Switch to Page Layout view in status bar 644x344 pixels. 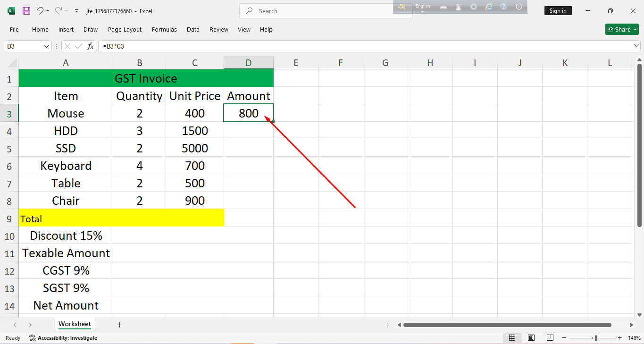531,338
